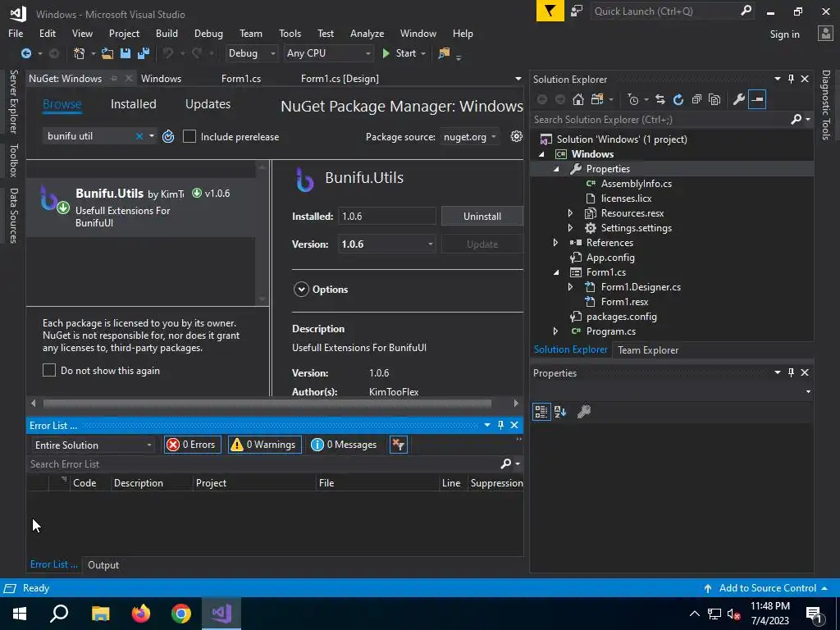This screenshot has height=630, width=840.
Task: Click the Open File folder icon
Action: click(107, 53)
